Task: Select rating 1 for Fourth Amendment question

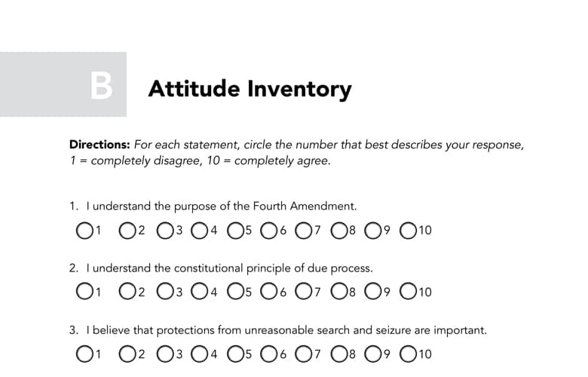Action: point(84,230)
